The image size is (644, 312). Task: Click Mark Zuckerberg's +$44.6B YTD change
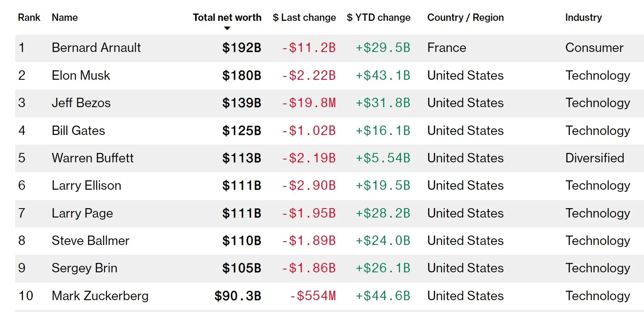(x=383, y=296)
